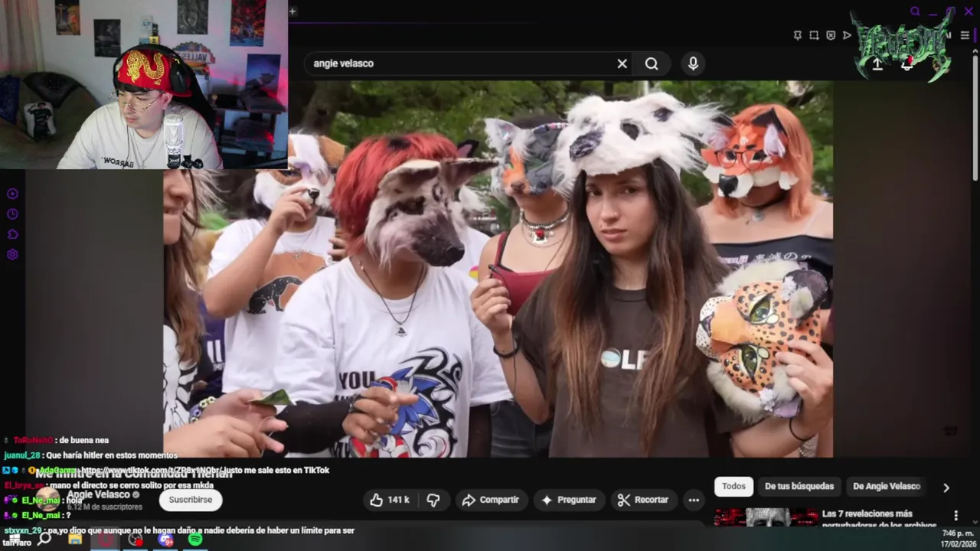This screenshot has height=551, width=980.
Task: Open options for Las 7 revelaciones video
Action: (x=955, y=516)
